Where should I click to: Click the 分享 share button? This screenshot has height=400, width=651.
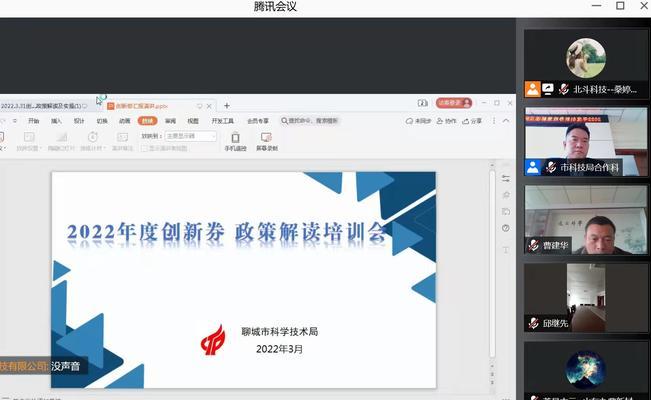(472, 121)
